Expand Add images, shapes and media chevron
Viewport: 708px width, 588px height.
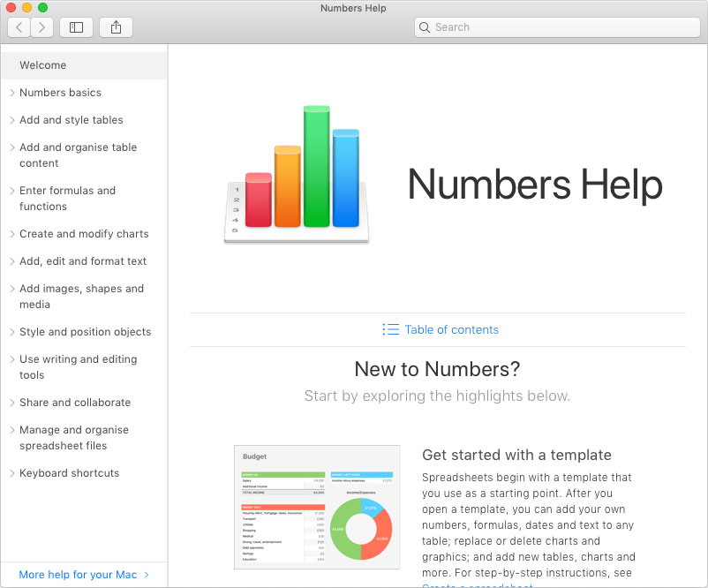coord(12,289)
